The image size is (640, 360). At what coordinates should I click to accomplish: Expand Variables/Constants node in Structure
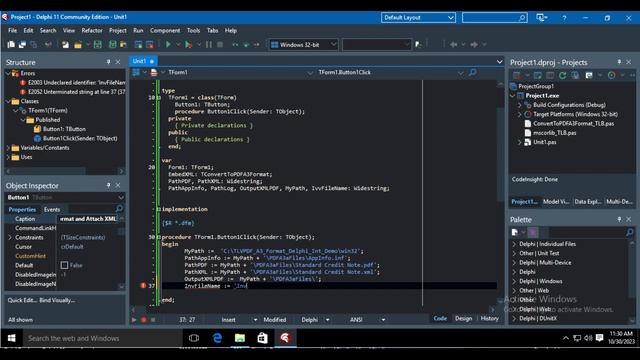[8, 148]
